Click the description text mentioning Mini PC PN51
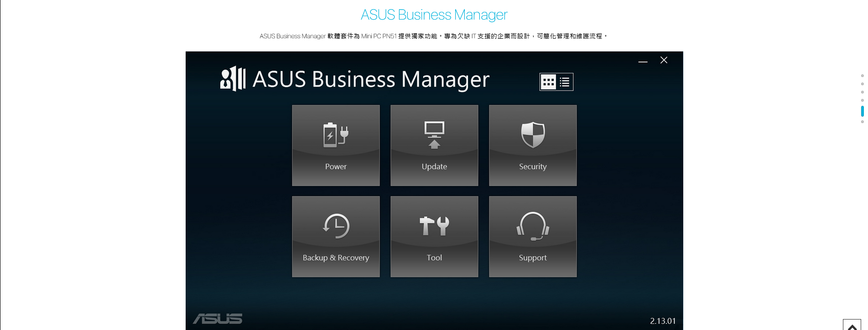 (x=434, y=36)
